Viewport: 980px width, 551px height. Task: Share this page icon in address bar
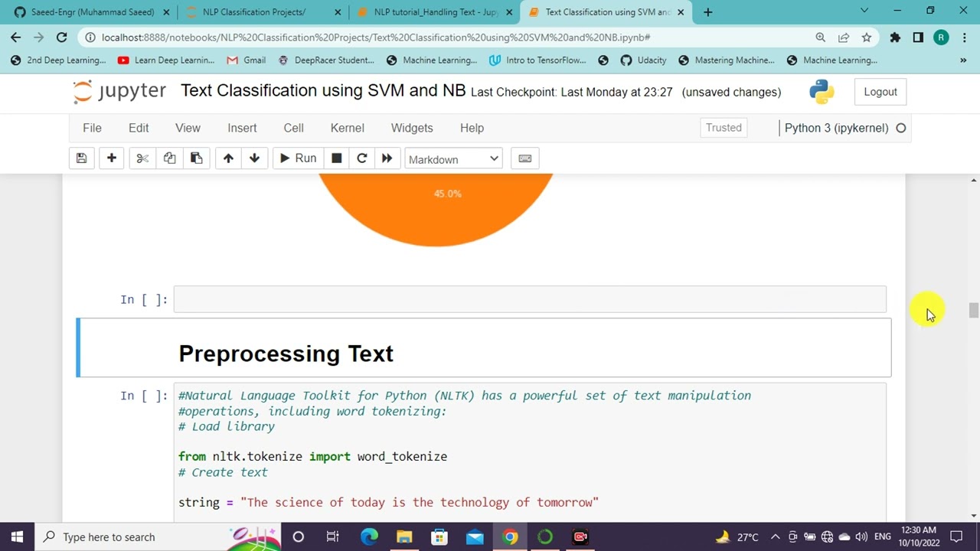pos(844,37)
